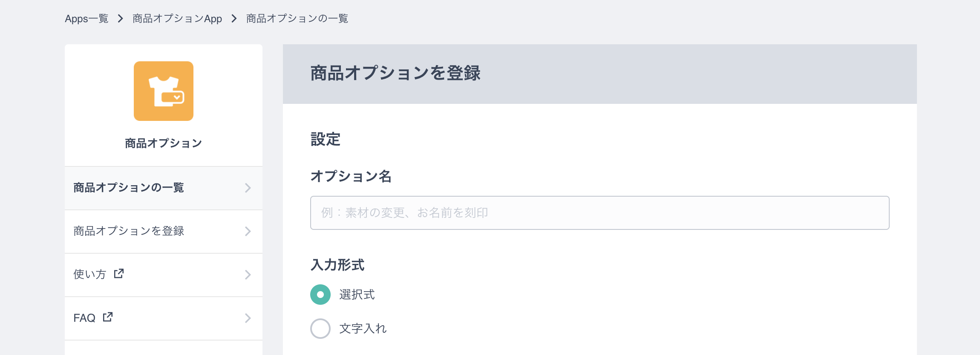Image resolution: width=980 pixels, height=355 pixels.
Task: Click chevron on the 使い方 row
Action: point(248,275)
